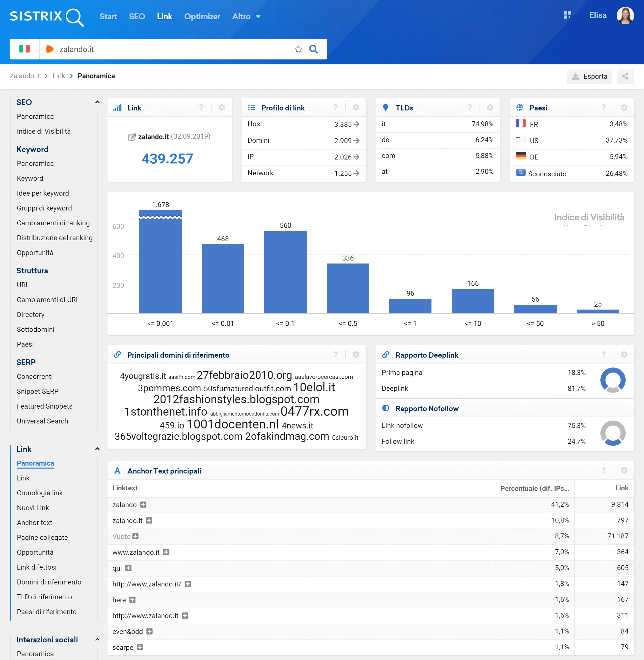Click the Domini row arrow
This screenshot has width=644, height=660.
pos(356,140)
